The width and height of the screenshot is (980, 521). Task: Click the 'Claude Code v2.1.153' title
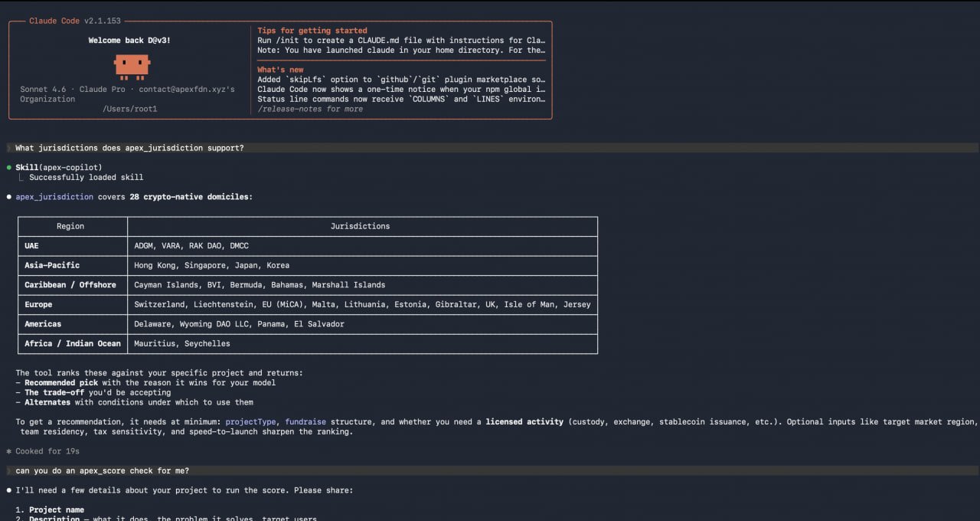point(75,21)
